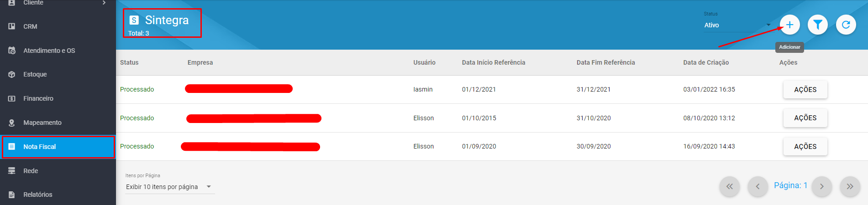The width and height of the screenshot is (868, 205).
Task: Open the Exibir 10 itens por página dropdown
Action: tap(169, 187)
